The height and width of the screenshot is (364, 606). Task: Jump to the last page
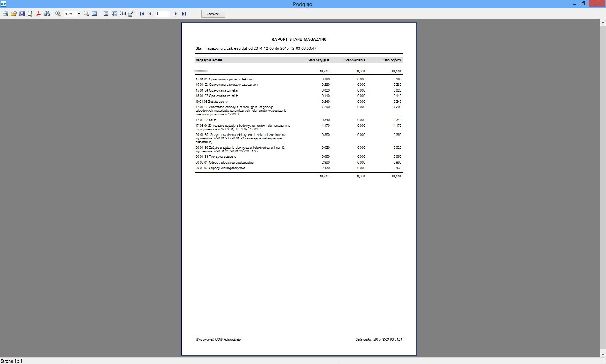pos(184,14)
